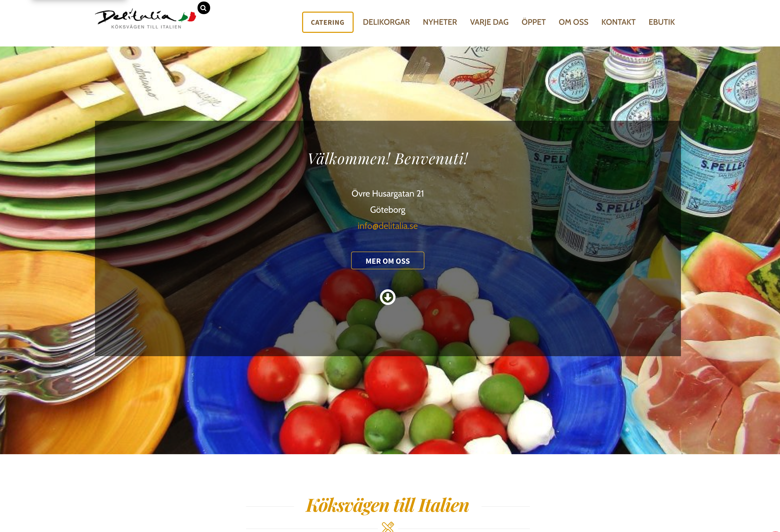
Task: Open the CATERING menu button
Action: pos(328,22)
